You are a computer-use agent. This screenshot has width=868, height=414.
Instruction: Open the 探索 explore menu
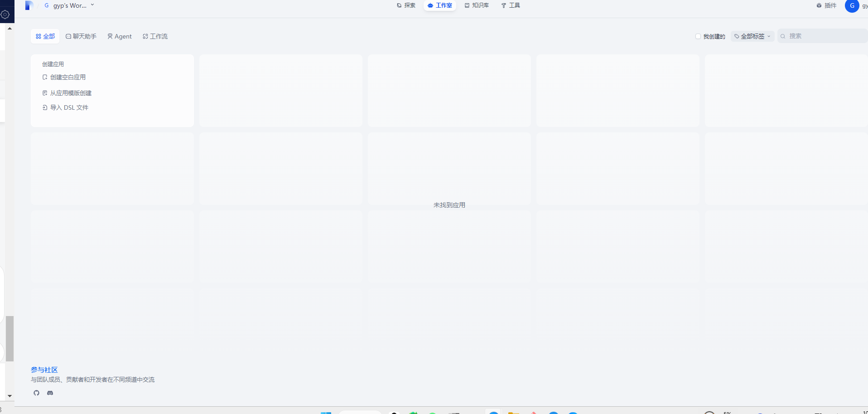406,5
